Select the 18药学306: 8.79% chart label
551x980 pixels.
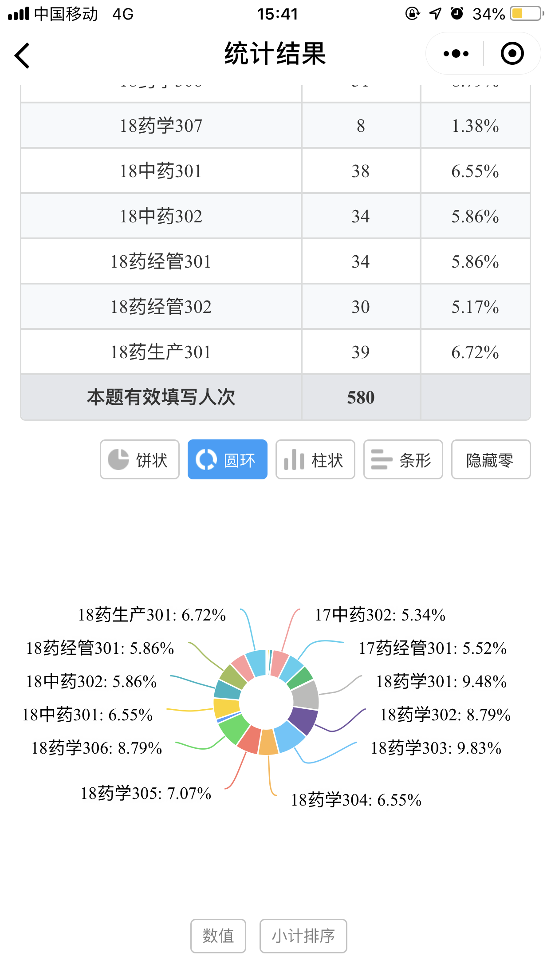(x=97, y=748)
